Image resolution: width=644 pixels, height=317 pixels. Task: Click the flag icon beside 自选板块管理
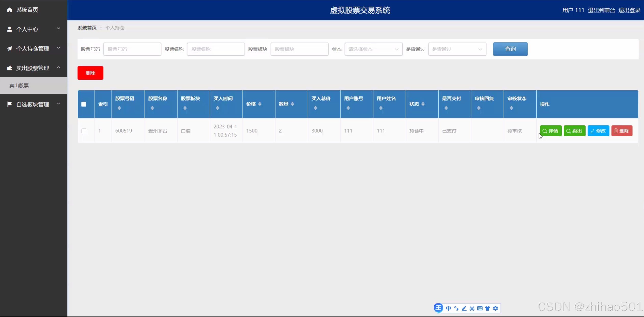tap(9, 104)
